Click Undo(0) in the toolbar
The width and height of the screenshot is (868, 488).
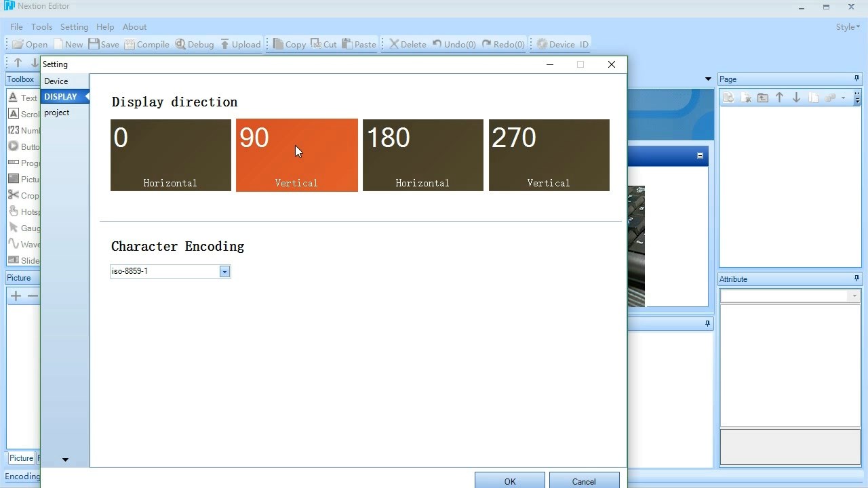[x=454, y=44]
